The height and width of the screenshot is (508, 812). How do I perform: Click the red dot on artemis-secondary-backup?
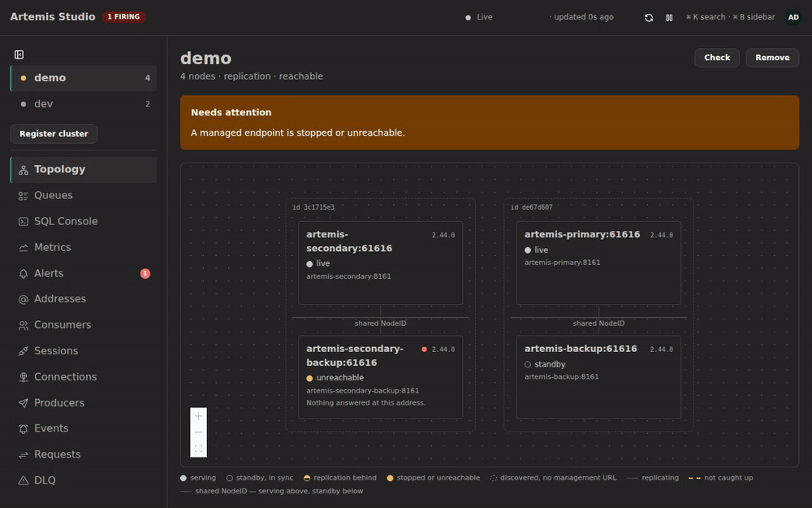(x=424, y=350)
